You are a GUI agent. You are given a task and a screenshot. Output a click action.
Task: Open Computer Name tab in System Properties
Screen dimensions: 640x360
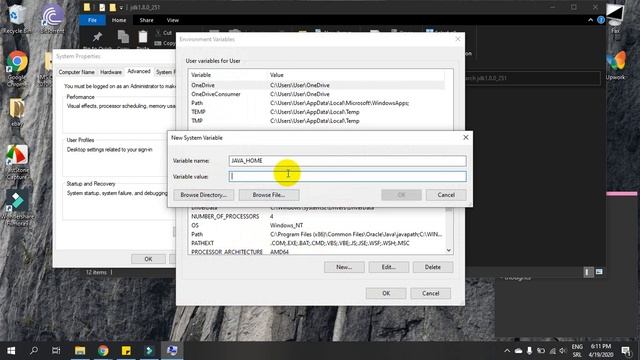tap(76, 72)
